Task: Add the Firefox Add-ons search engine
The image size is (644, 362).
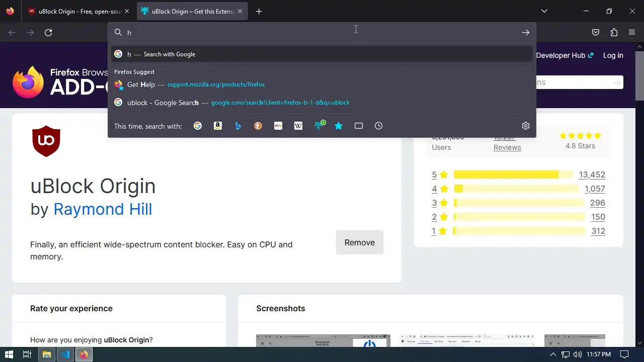Action: coord(319,125)
